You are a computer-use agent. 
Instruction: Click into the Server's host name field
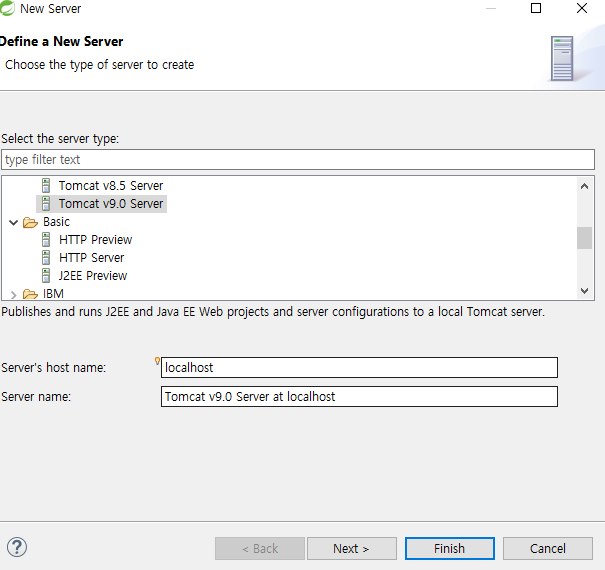tap(359, 367)
